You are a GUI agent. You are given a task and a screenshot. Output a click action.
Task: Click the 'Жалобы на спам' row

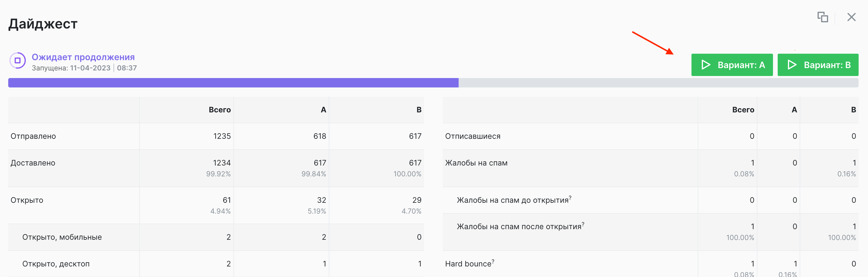[477, 163]
